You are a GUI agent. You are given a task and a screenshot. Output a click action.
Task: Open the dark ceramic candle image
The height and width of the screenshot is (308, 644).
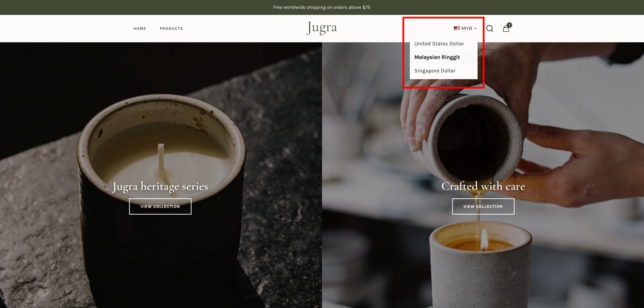[161, 175]
